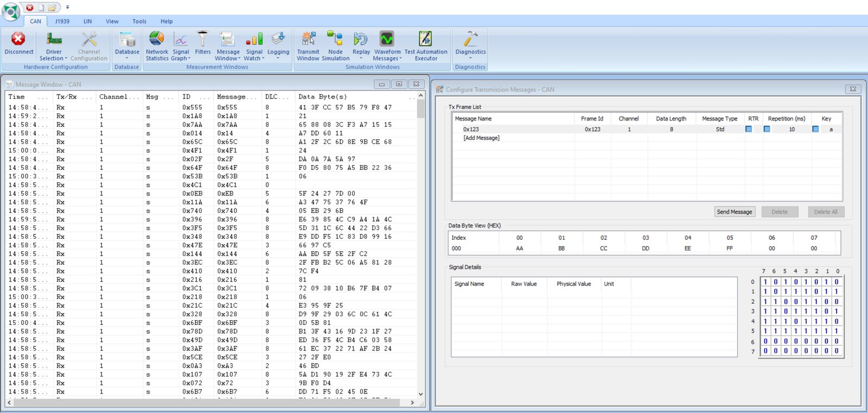Screen dimensions: 868x413
Task: Expand the dropdown arrow under Logging
Action: tap(278, 59)
